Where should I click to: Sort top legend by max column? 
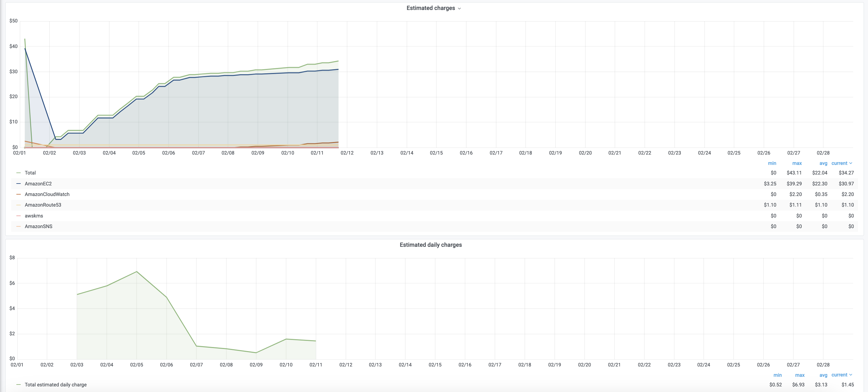pyautogui.click(x=797, y=163)
